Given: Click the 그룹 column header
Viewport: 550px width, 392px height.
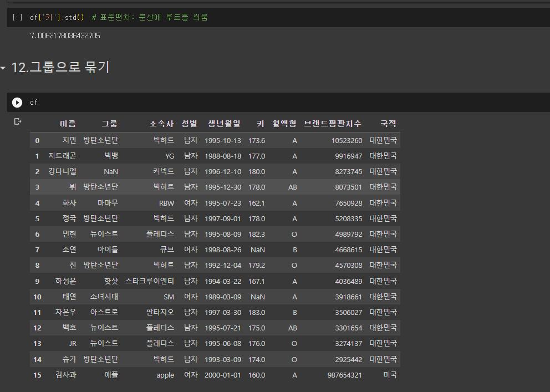Looking at the screenshot, I should coord(109,124).
